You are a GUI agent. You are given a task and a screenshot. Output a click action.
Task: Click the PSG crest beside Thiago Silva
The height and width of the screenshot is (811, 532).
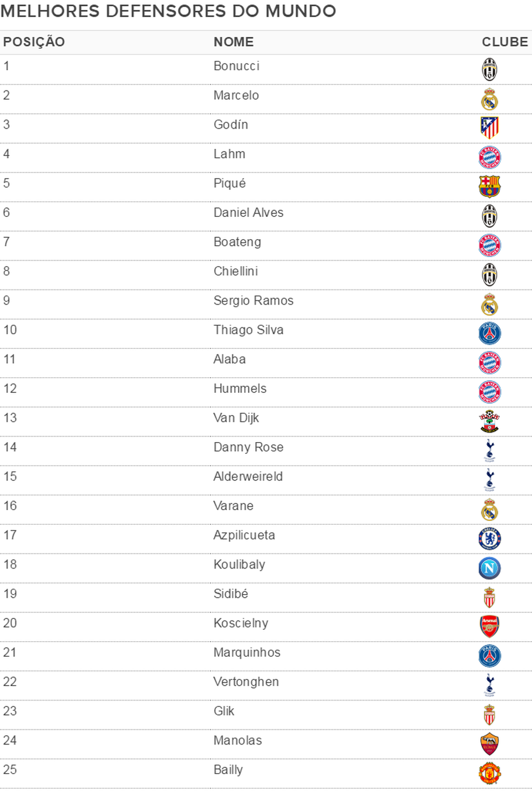pyautogui.click(x=489, y=333)
